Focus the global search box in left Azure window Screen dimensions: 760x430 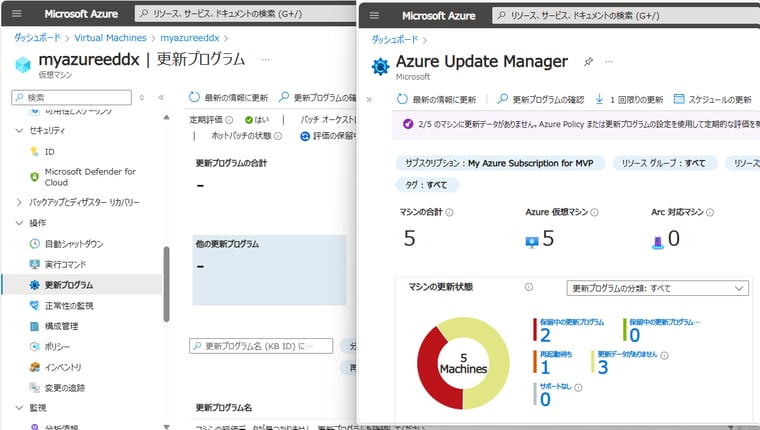coord(245,14)
